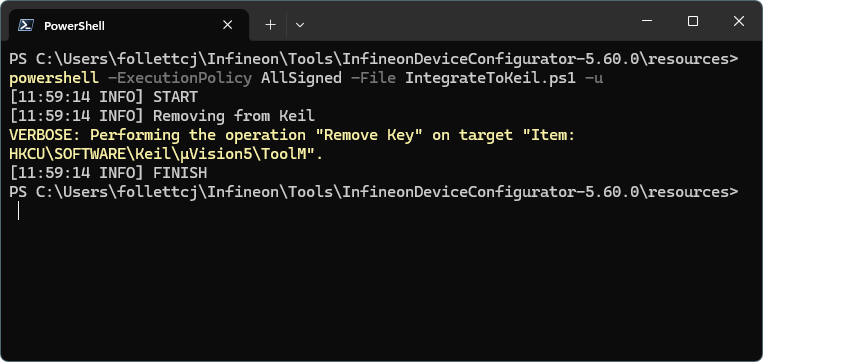Close the terminal window

pos(738,21)
